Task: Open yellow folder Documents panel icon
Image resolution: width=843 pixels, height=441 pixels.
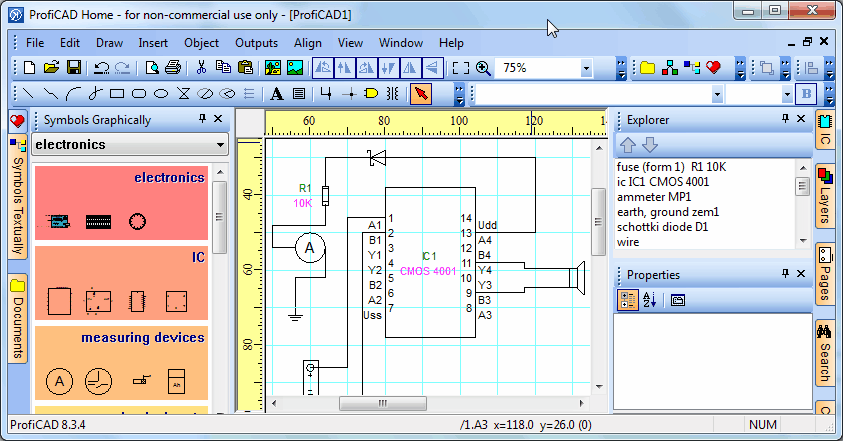Action: [647, 68]
